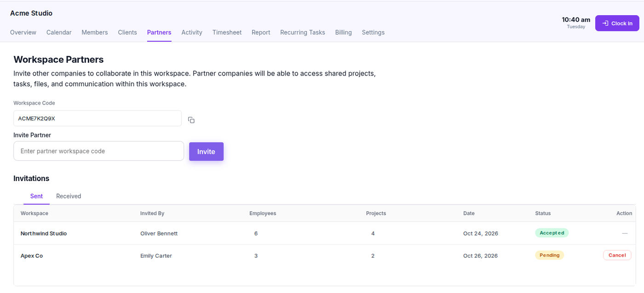Focus the partner workspace code input
Viewport: 644px width, 293px height.
click(98, 151)
